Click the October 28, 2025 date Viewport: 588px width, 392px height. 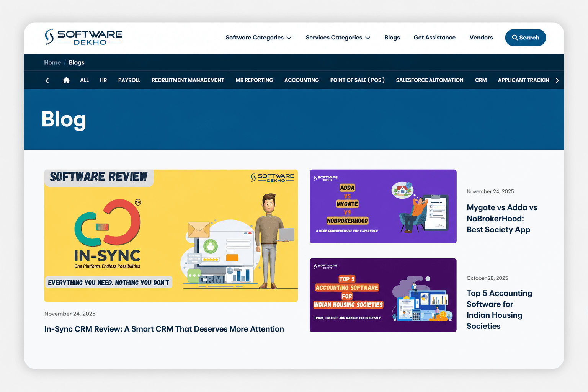pos(487,278)
